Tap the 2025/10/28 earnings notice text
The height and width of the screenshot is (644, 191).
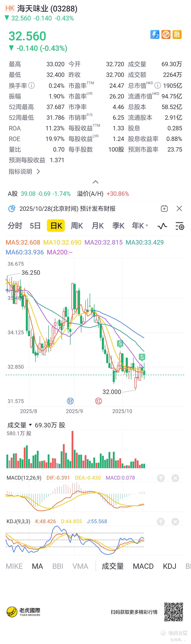[67, 208]
